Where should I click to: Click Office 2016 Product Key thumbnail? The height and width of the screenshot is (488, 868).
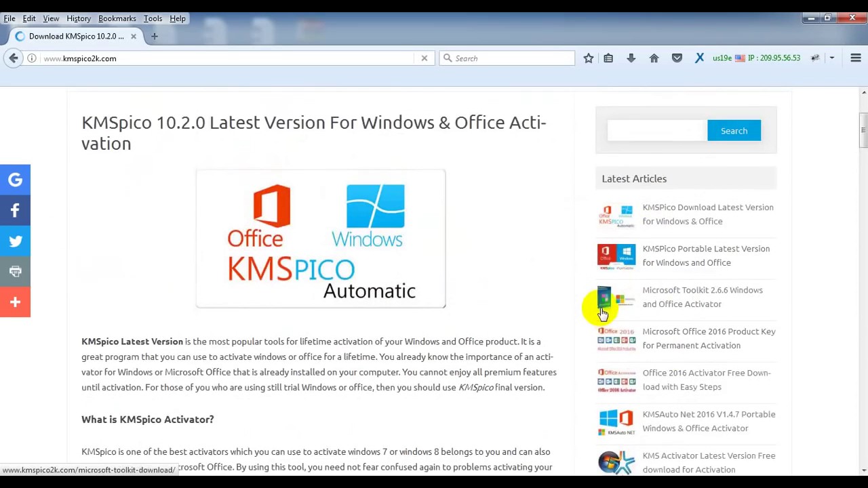coord(616,339)
